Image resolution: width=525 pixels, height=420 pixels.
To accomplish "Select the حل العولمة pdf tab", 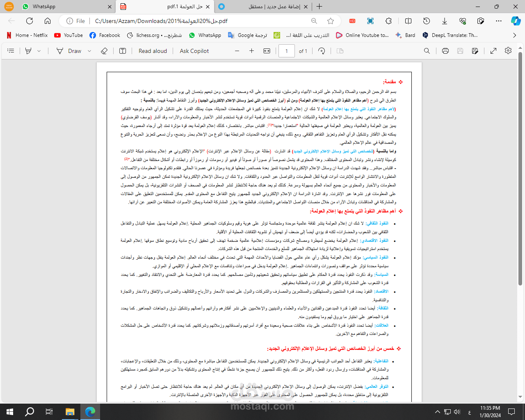I will (165, 7).
